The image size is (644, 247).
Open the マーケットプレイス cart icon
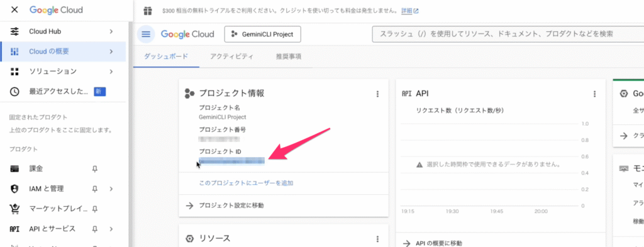coord(15,209)
